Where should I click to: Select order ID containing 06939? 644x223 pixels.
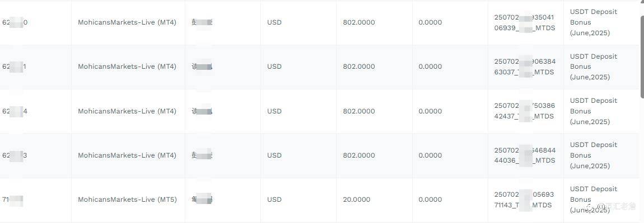pos(525,22)
